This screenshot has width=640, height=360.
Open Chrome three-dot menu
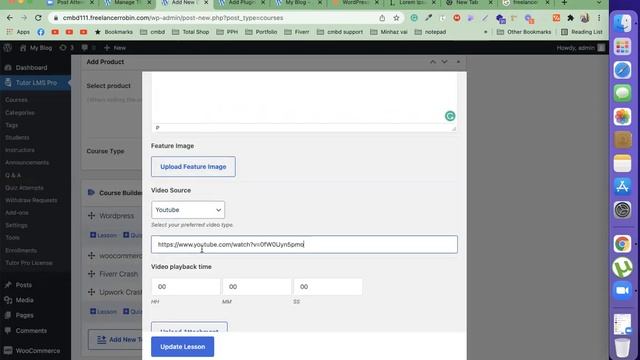(599, 18)
